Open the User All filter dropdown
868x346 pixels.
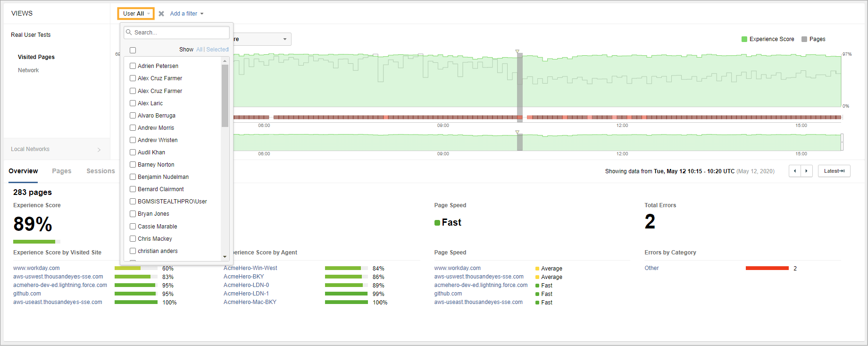[136, 14]
